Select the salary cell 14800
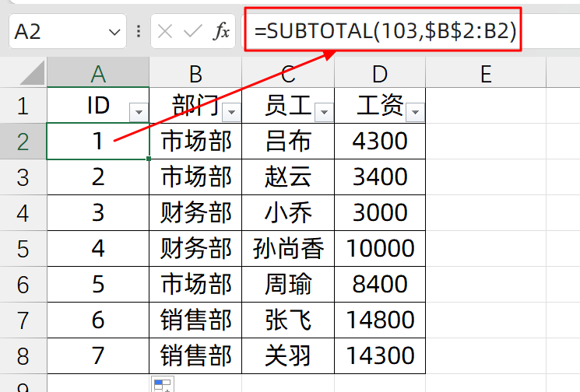Image resolution: width=580 pixels, height=392 pixels. point(380,320)
